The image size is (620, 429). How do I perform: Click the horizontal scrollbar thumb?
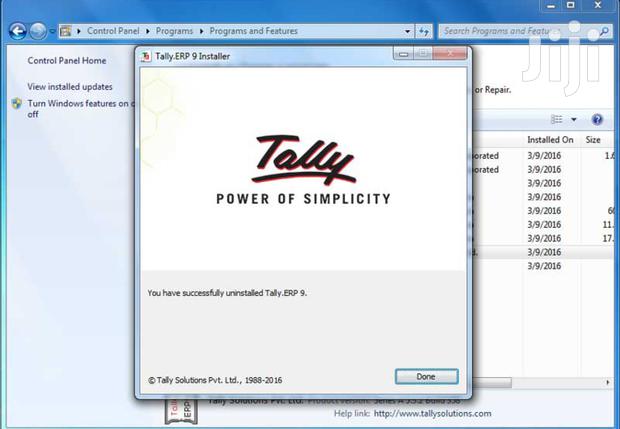tap(491, 382)
